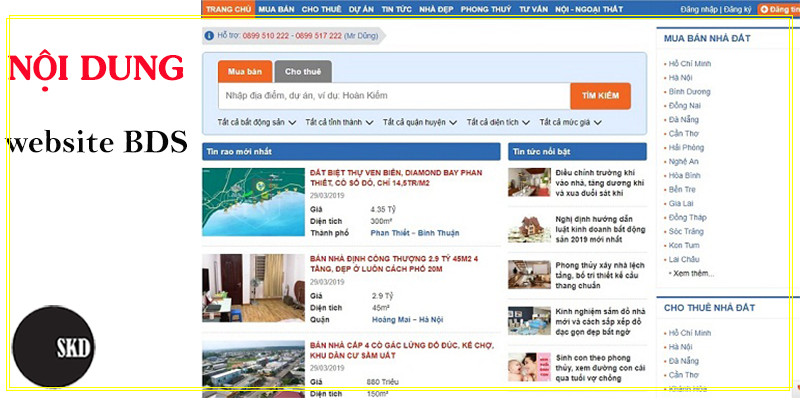Open the PHONG THUỶ menu item

click(486, 9)
